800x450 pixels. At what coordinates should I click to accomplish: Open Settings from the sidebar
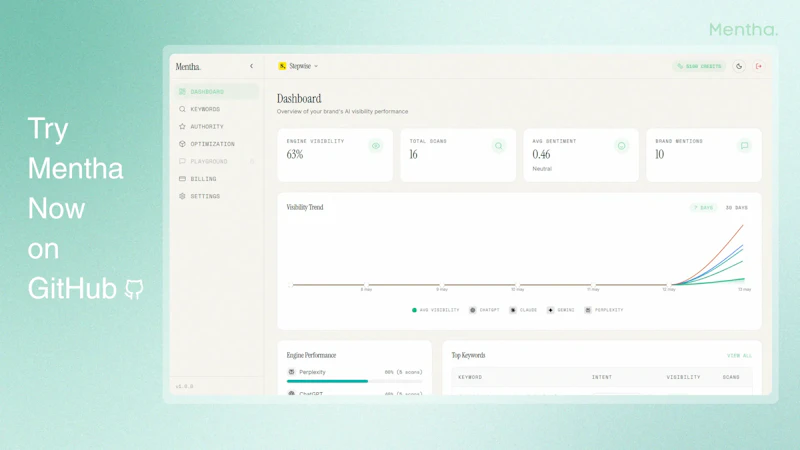pyautogui.click(x=217, y=196)
